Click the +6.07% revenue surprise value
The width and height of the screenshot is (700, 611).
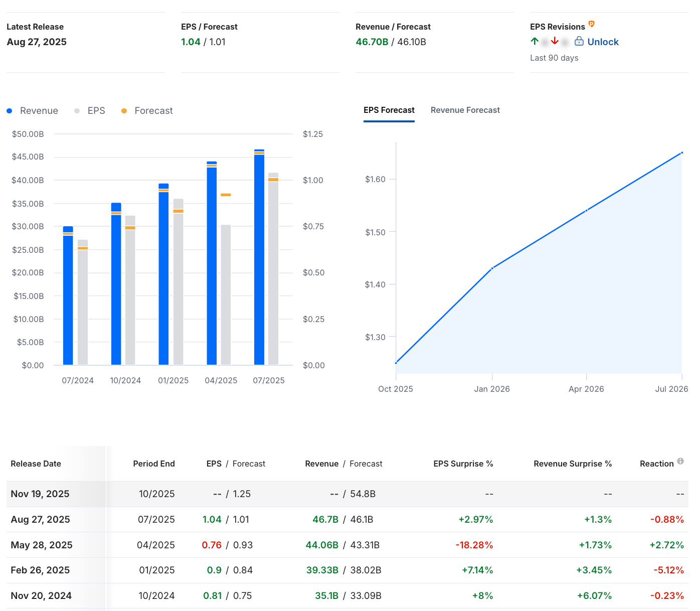click(594, 596)
